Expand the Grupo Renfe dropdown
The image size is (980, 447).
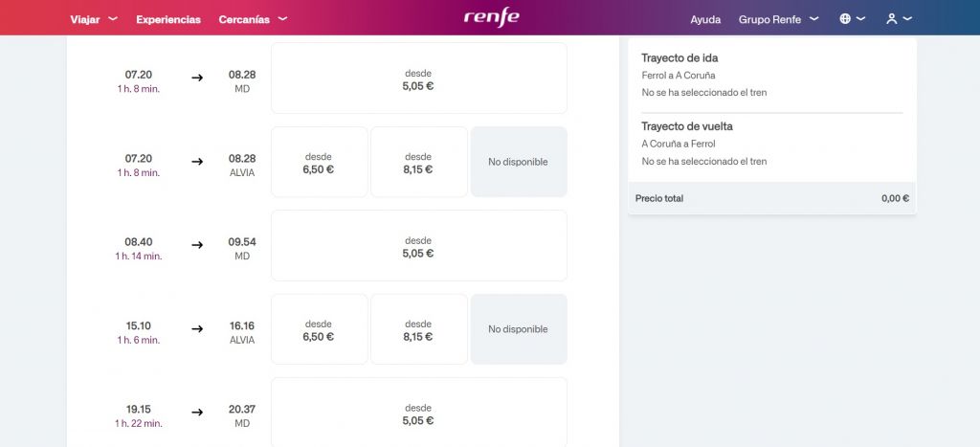[x=779, y=19]
